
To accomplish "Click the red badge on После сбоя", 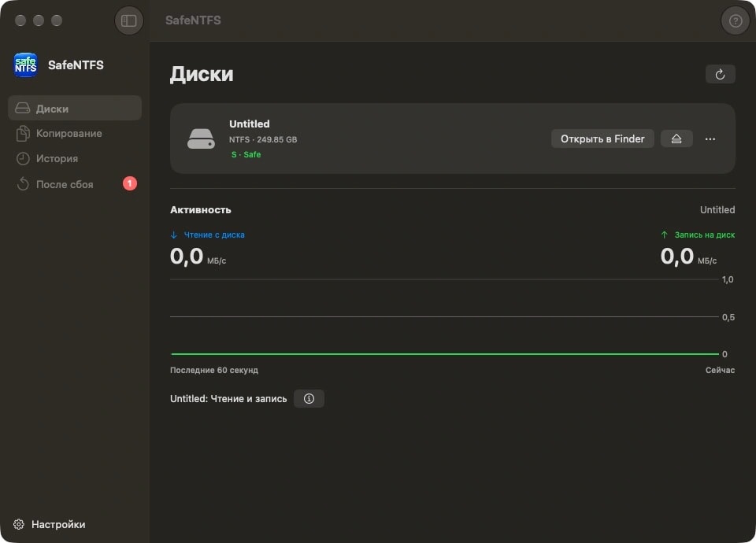I will pos(130,183).
